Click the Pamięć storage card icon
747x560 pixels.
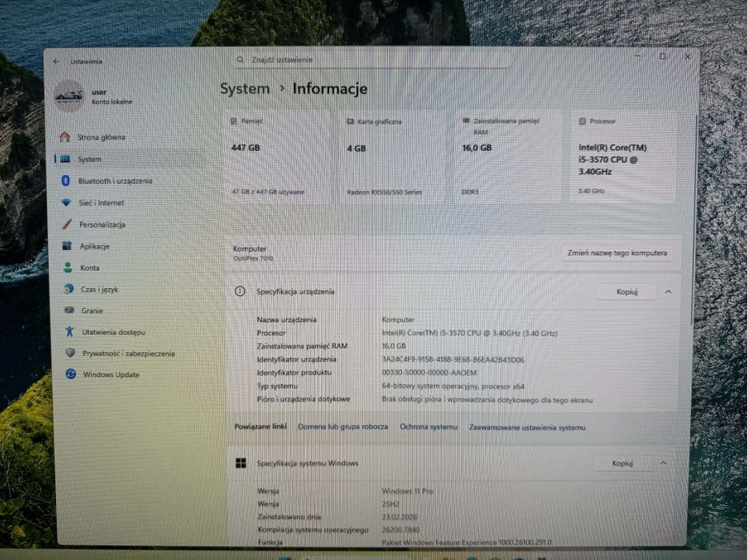[234, 121]
